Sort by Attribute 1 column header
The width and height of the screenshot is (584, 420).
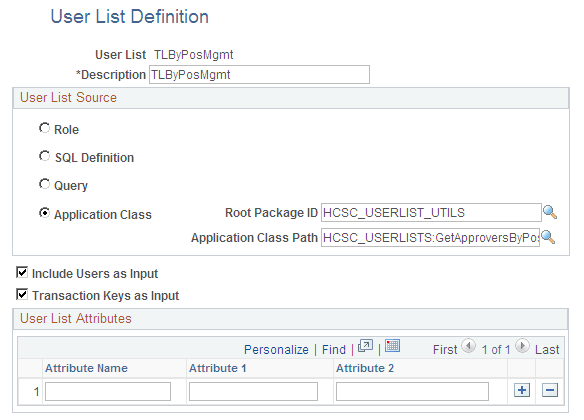[x=218, y=368]
